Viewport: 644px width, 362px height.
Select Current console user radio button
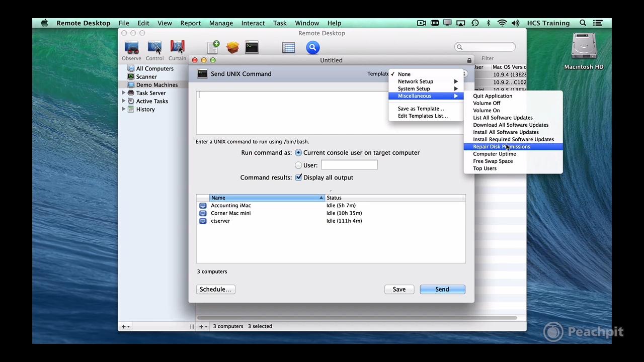tap(298, 153)
